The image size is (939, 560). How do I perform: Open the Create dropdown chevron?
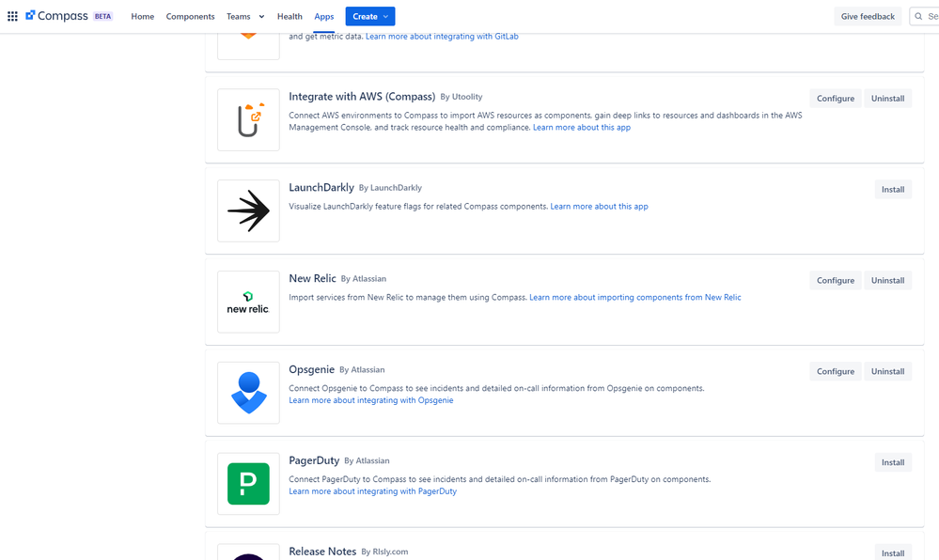pos(385,16)
